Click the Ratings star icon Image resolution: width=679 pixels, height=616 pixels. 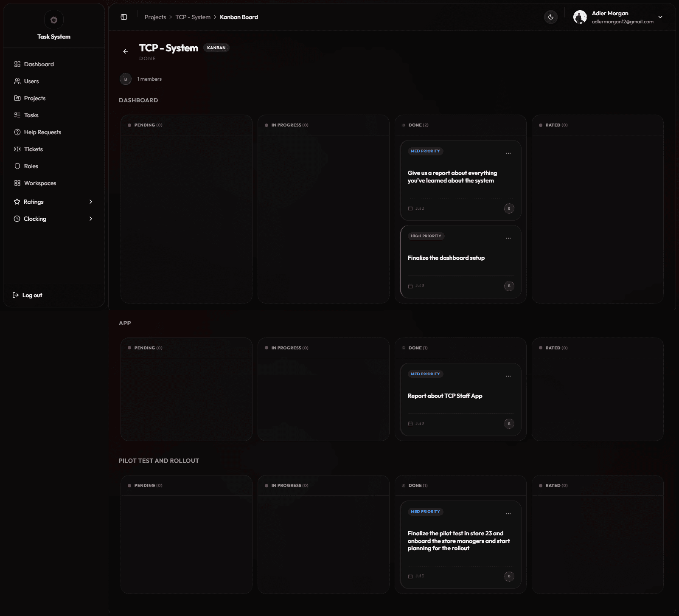click(x=17, y=202)
